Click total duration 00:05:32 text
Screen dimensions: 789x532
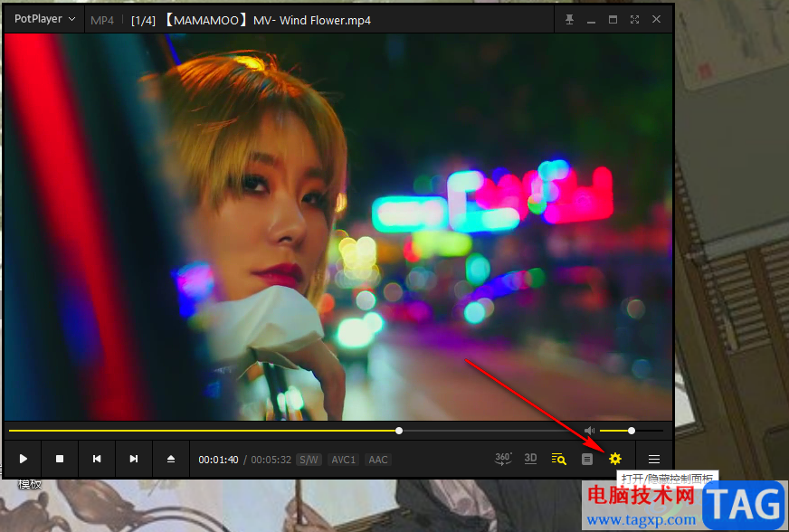click(271, 460)
